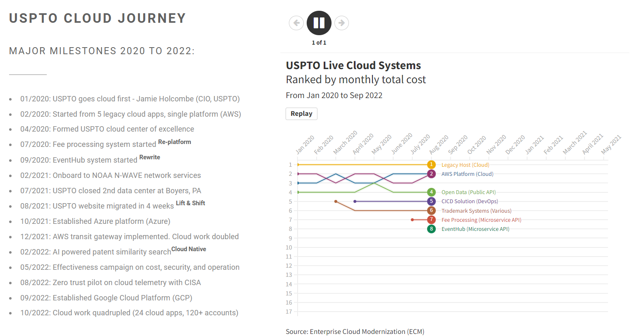Select the brown rank 6 Trademark Systems circle
Image resolution: width=644 pixels, height=336 pixels.
pos(431,211)
